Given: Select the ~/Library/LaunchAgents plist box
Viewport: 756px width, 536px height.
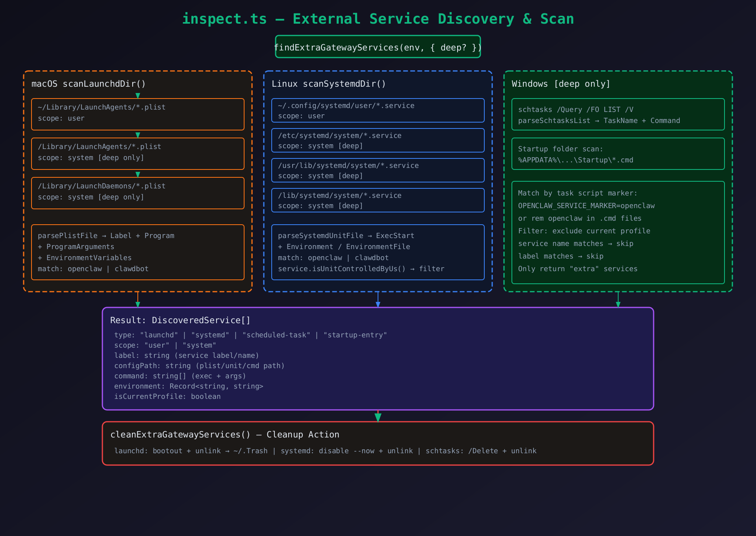Looking at the screenshot, I should 137,114.
